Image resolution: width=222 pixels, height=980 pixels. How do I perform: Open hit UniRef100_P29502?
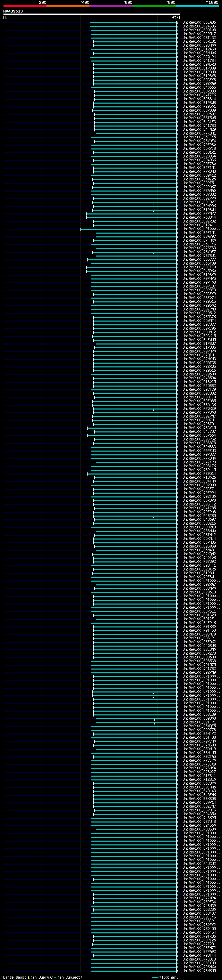click(x=199, y=305)
